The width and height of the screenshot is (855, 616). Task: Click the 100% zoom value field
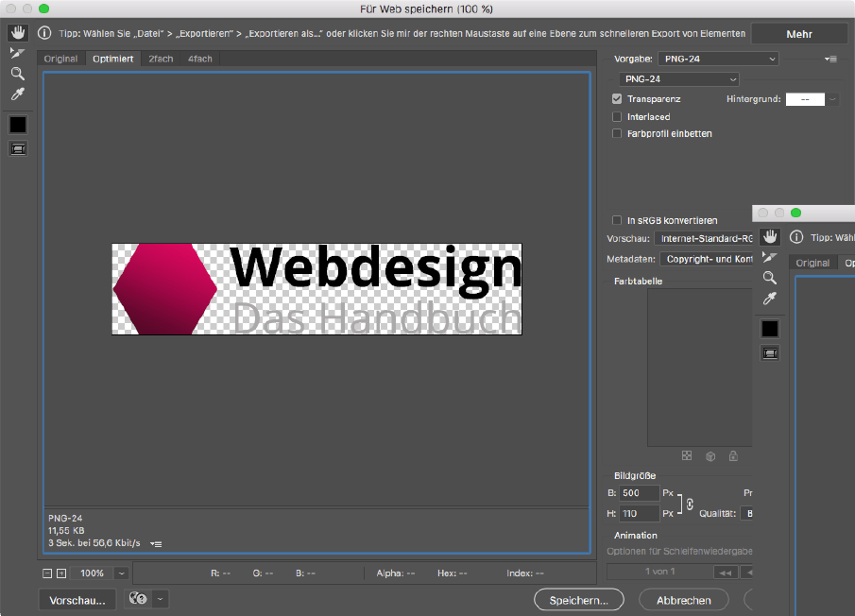click(93, 573)
